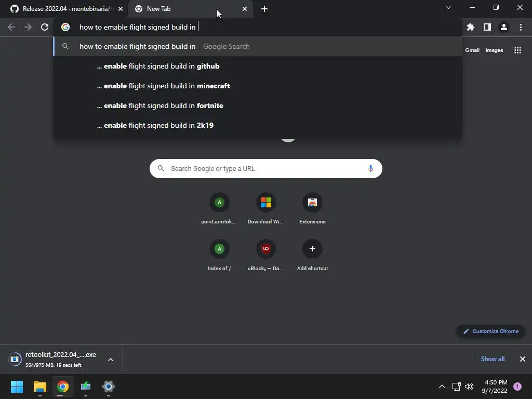Open the notification badge in tray
The image size is (532, 399).
click(517, 387)
